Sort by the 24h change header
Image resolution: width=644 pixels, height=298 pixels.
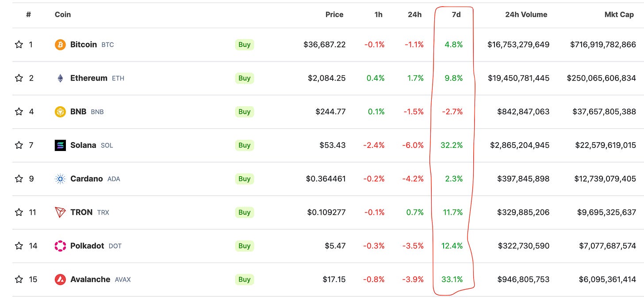tap(415, 15)
